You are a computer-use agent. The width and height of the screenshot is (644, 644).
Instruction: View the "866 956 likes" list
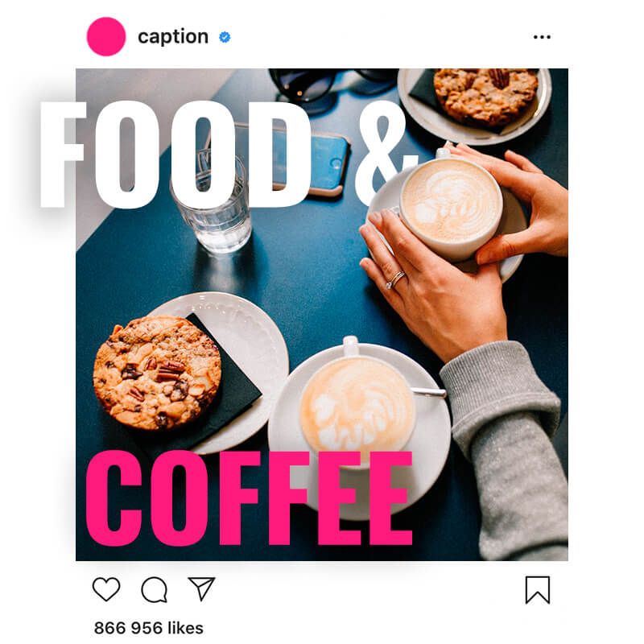(x=149, y=628)
